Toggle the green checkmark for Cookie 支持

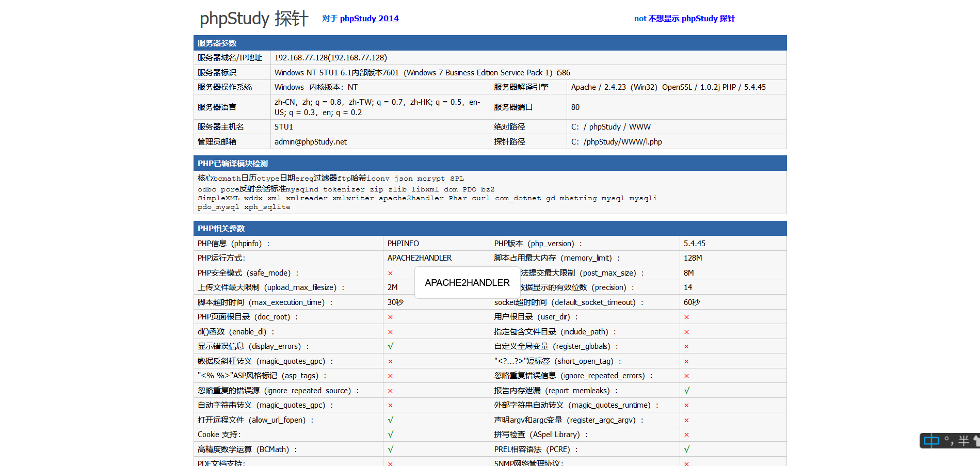click(391, 434)
